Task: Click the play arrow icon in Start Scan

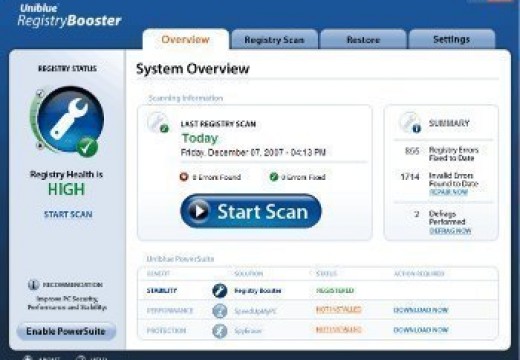Action: tap(199, 211)
